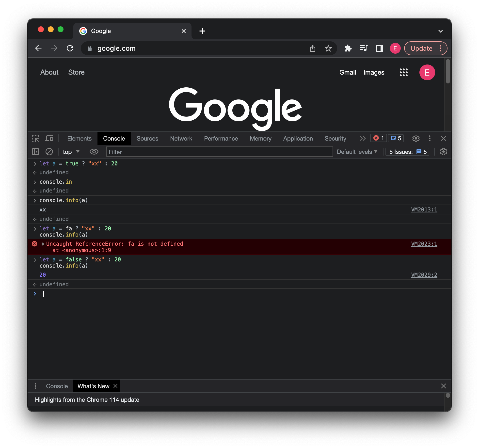Viewport: 479px width, 448px height.
Task: Toggle the console sidebar
Action: coord(35,152)
